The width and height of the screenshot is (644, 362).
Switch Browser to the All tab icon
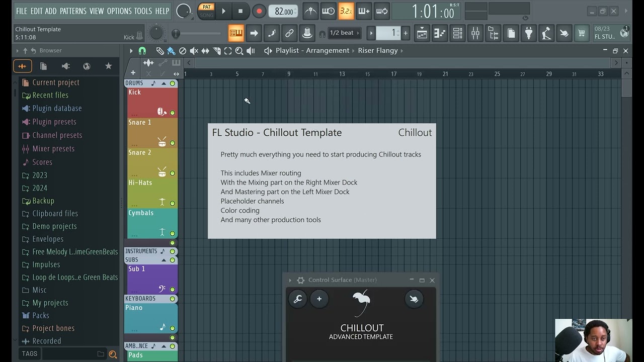point(22,66)
